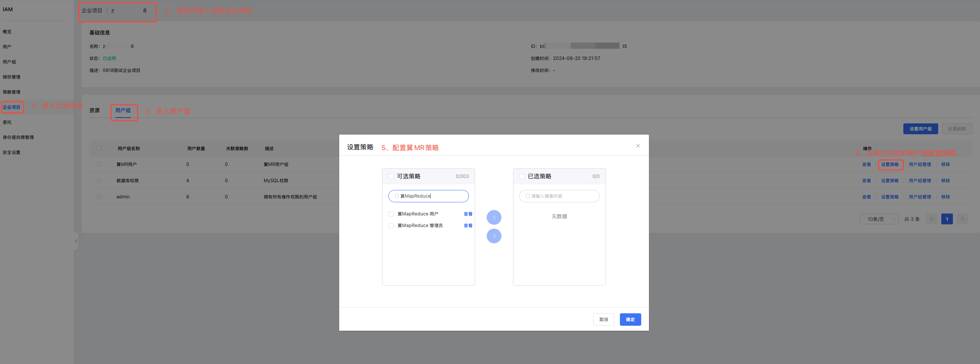Open 用户组 in the sidebar menu
This screenshot has width=980, height=364.
coord(9,62)
